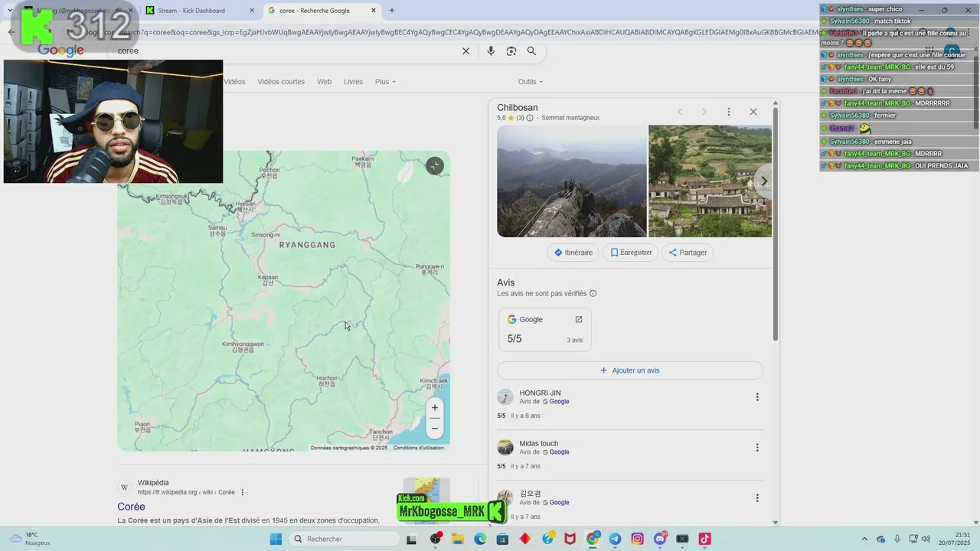Open the Google 5/5 reviews card
The image size is (980, 551).
pos(545,330)
